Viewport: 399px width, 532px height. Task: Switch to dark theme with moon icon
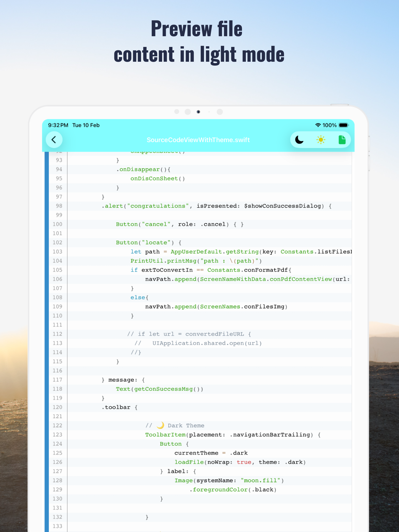[299, 140]
